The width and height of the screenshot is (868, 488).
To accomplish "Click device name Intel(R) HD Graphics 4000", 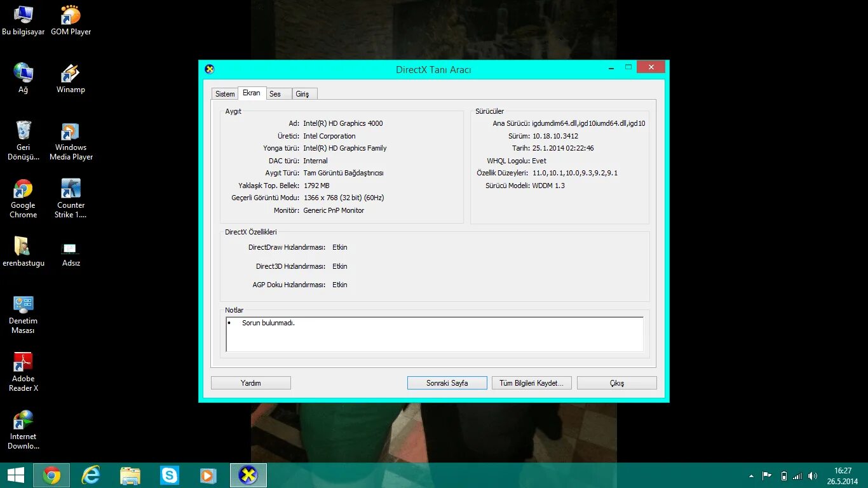I will (x=343, y=123).
